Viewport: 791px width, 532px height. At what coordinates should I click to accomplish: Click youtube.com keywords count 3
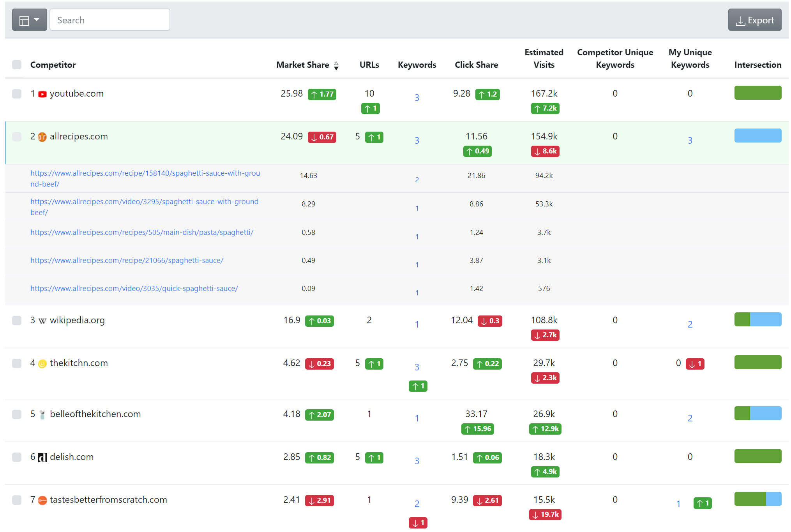click(417, 98)
